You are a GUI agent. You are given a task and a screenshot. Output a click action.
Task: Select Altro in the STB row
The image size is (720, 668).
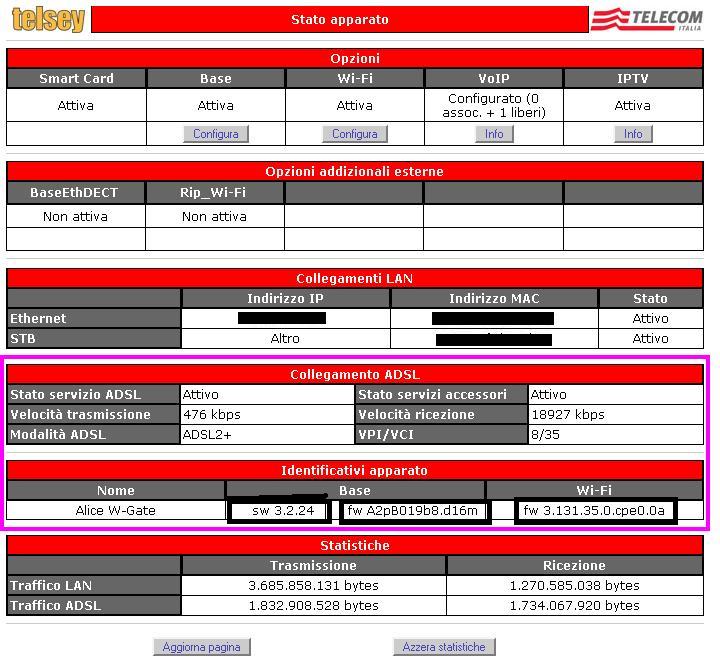tap(285, 339)
